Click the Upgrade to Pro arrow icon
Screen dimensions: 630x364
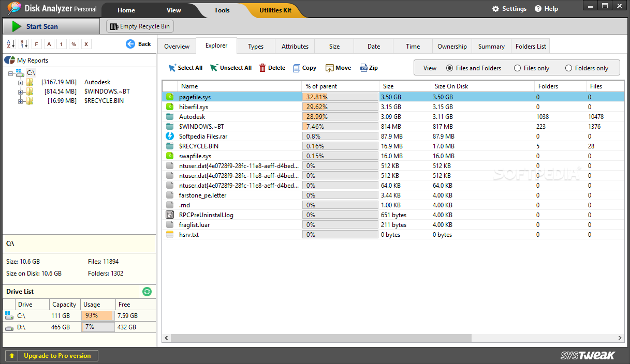12,356
